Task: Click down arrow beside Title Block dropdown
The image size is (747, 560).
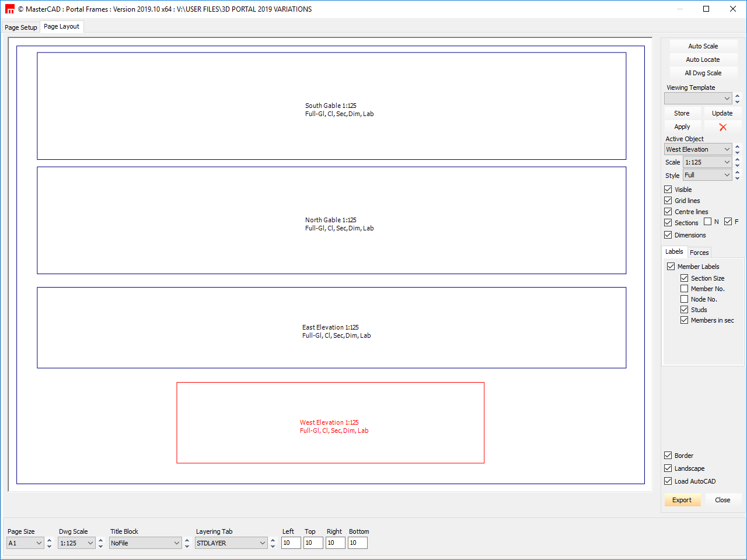Action: pyautogui.click(x=187, y=547)
